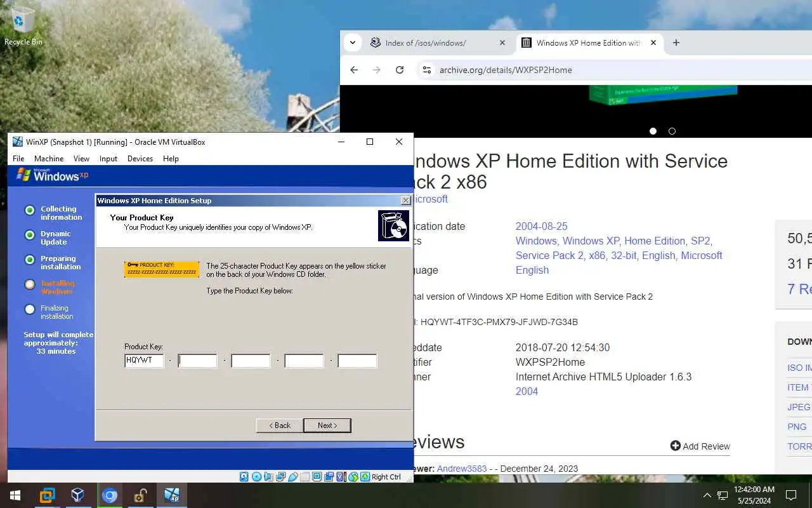Open VirtualBox Manager from taskbar
The height and width of the screenshot is (508, 812).
pos(78,495)
